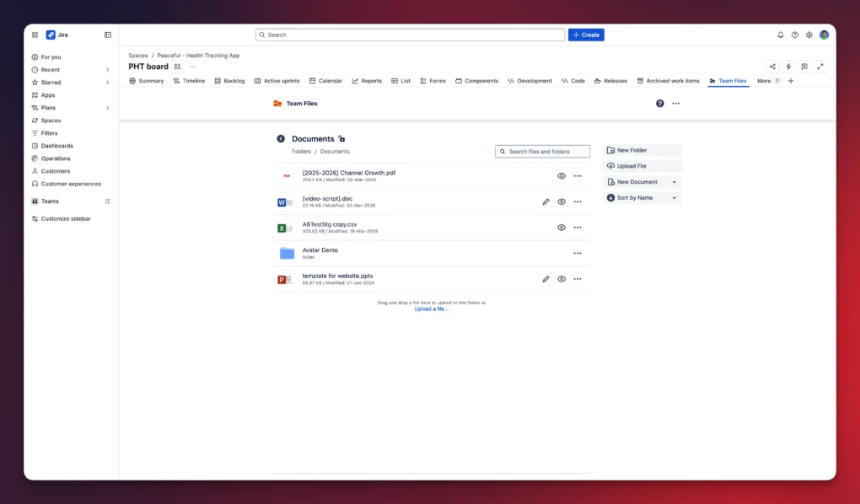
Task: Click Spaces in the breadcrumb
Action: pyautogui.click(x=138, y=56)
